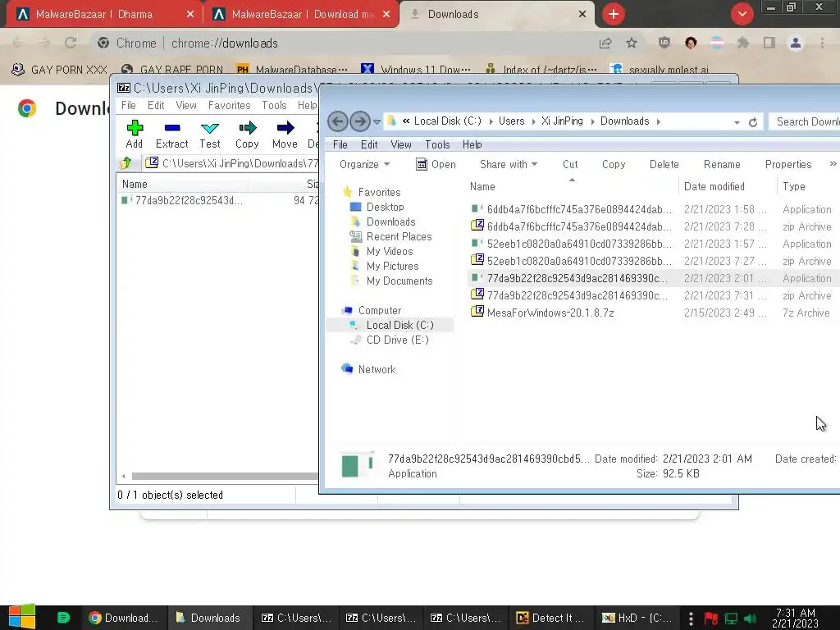
Task: Open Chrome three-dot menu
Action: click(x=822, y=43)
